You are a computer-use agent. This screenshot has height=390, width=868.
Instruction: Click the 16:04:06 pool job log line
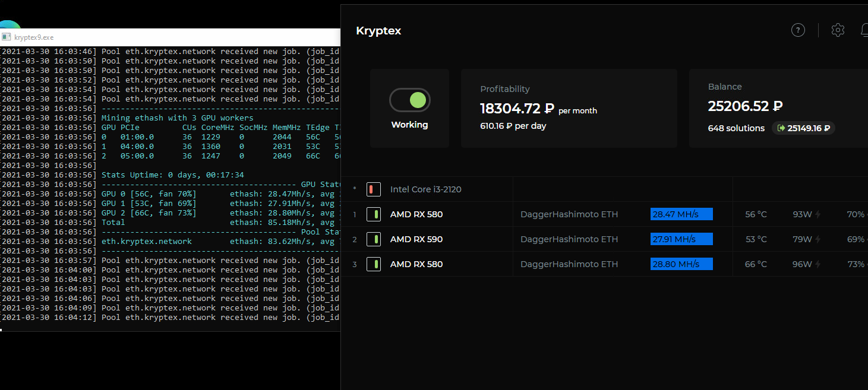click(170, 299)
